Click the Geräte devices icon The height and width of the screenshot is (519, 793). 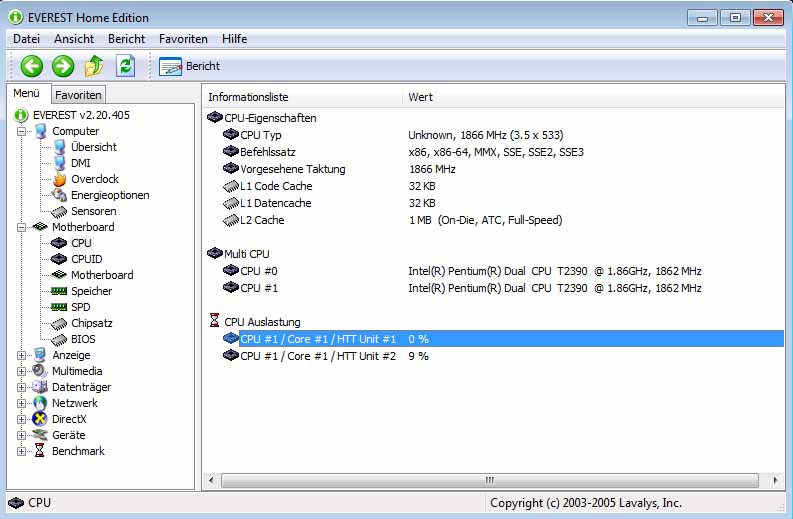pyautogui.click(x=40, y=435)
